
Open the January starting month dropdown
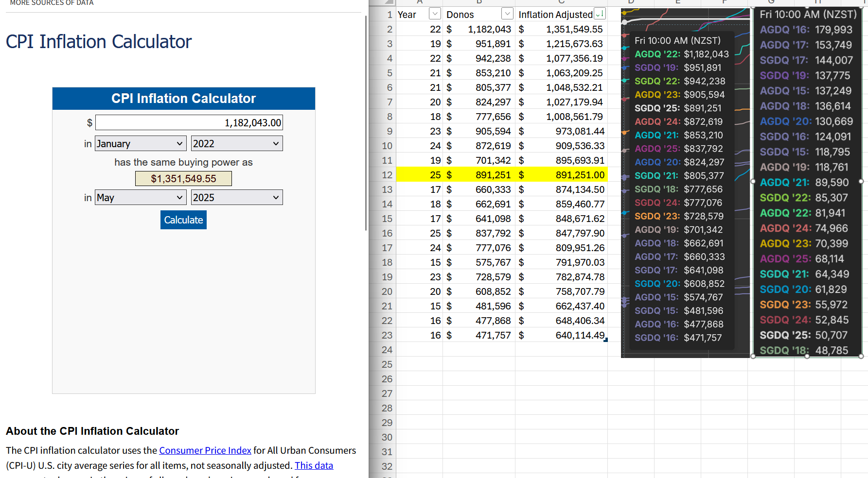click(x=141, y=143)
